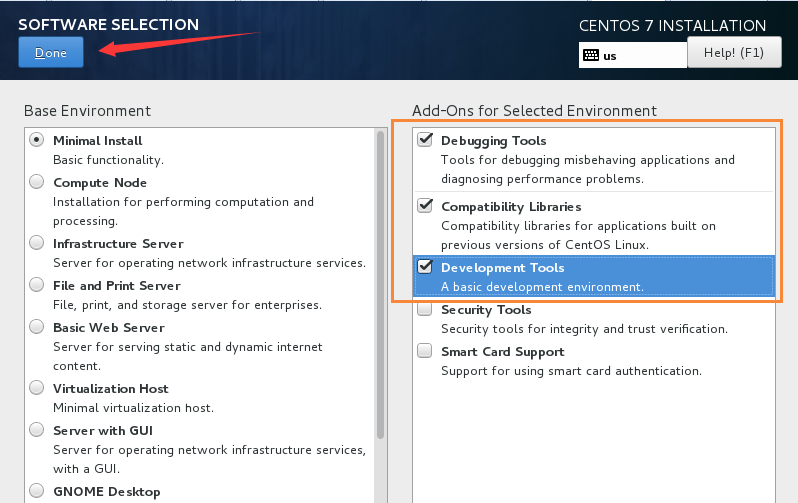The width and height of the screenshot is (798, 503).
Task: Click 'A basic development environment.' description
Action: [543, 287]
